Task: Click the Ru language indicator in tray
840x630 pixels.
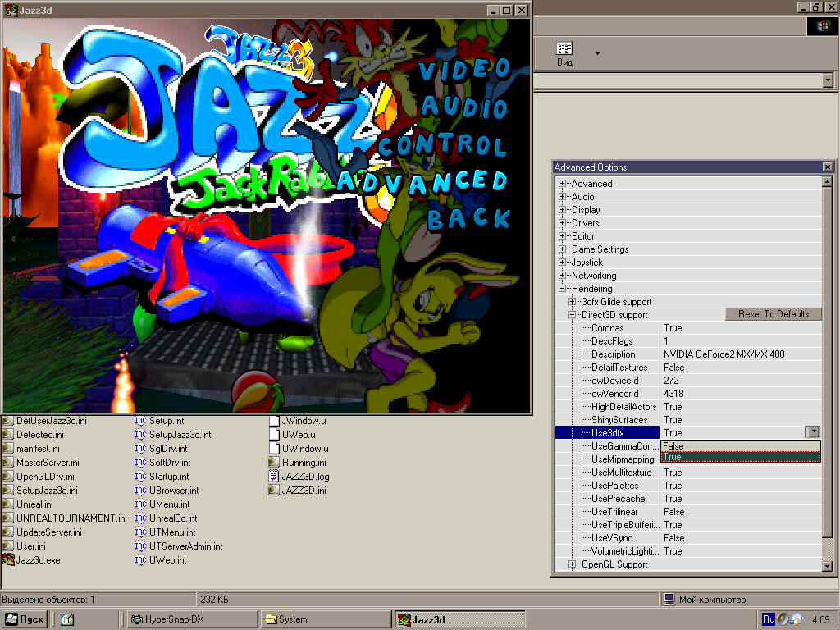Action: coord(768,619)
